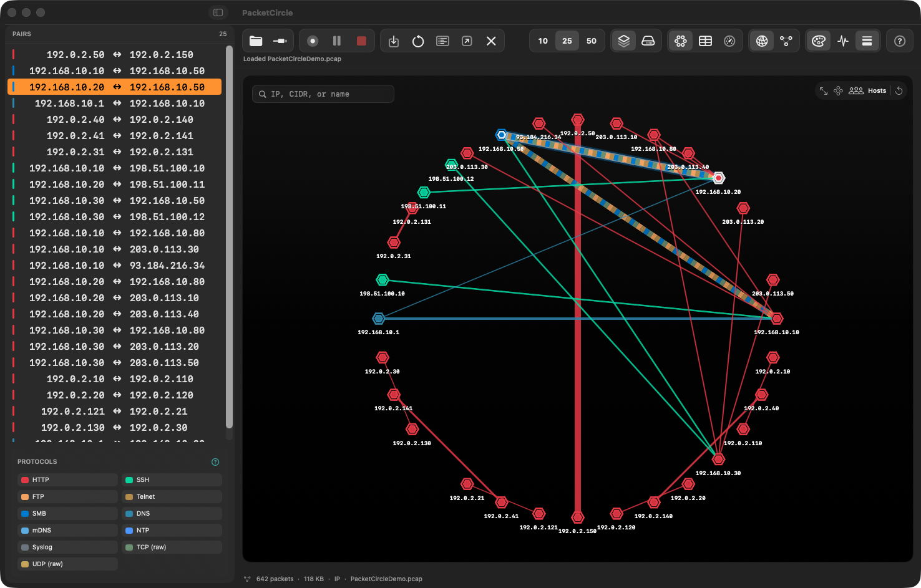Toggle the color palette icon
Screen dimensions: 921x588
coord(819,41)
